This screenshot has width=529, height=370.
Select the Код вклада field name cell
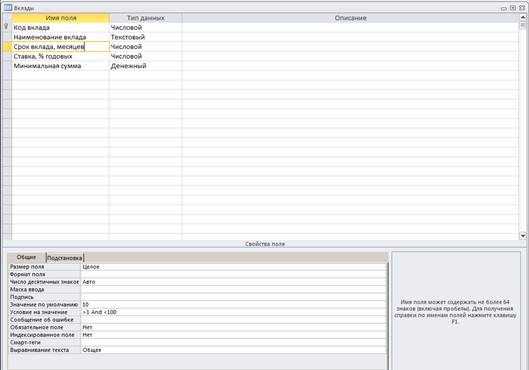pyautogui.click(x=61, y=27)
